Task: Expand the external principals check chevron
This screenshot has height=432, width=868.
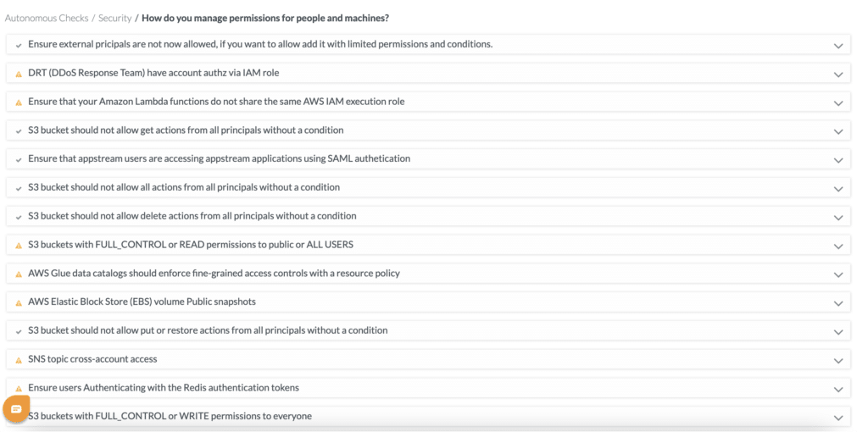Action: pos(837,46)
